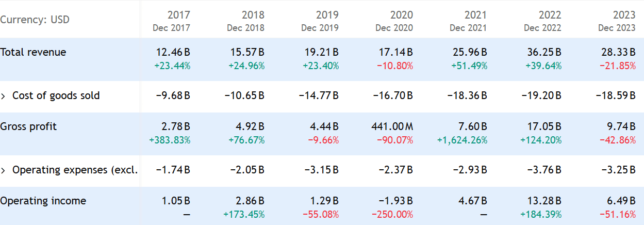The height and width of the screenshot is (225, 644).
Task: Select the Gross profit row label
Action: click(28, 126)
